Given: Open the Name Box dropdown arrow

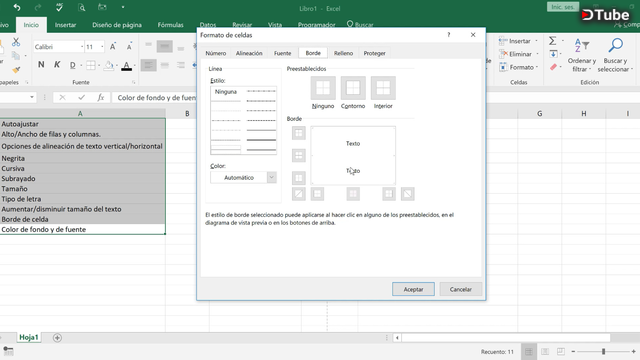Looking at the screenshot, I should (x=31, y=97).
